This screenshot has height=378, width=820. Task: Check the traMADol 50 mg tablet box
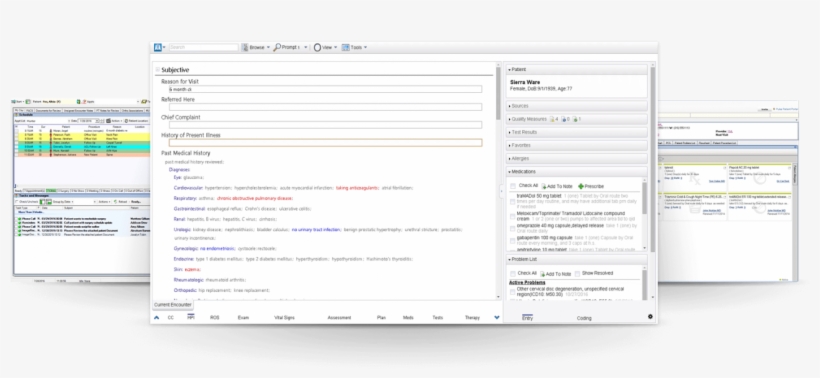click(513, 201)
